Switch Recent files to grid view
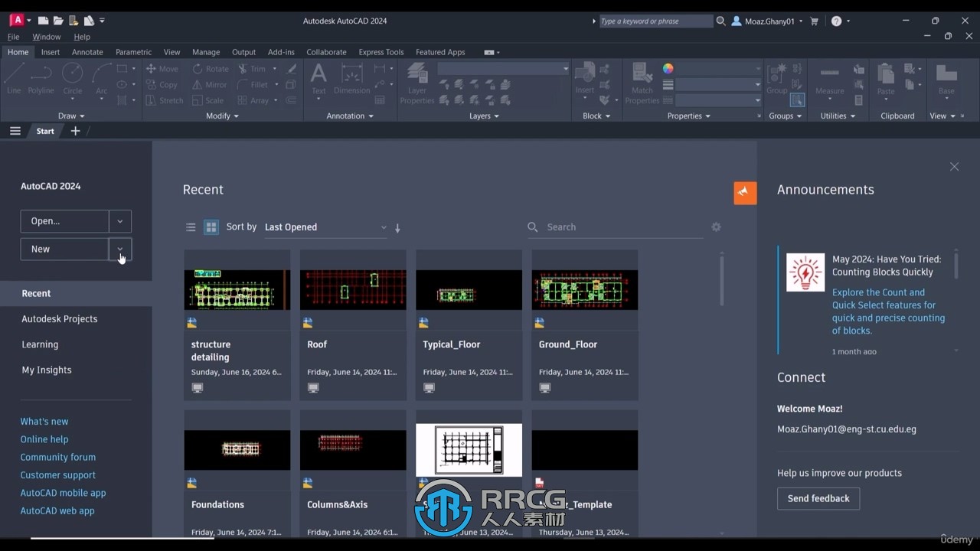 (x=211, y=227)
